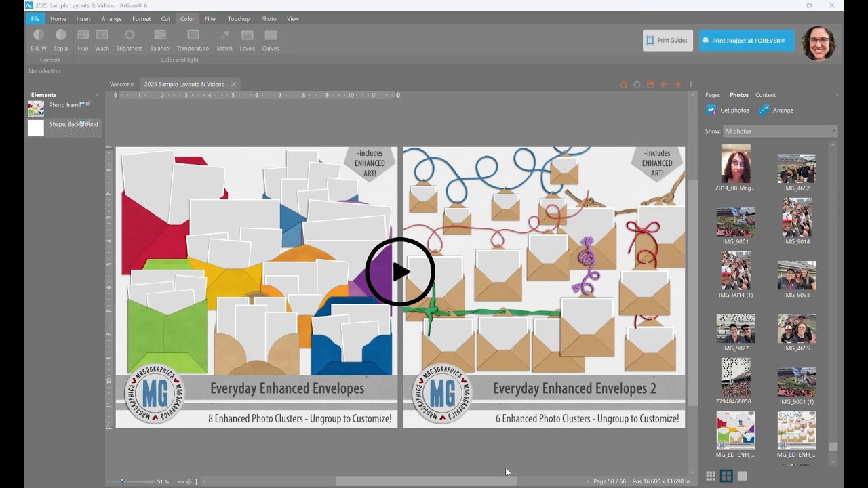Click the horizontal canvas scrollbar
Screen dimensions: 868x488
(x=426, y=482)
